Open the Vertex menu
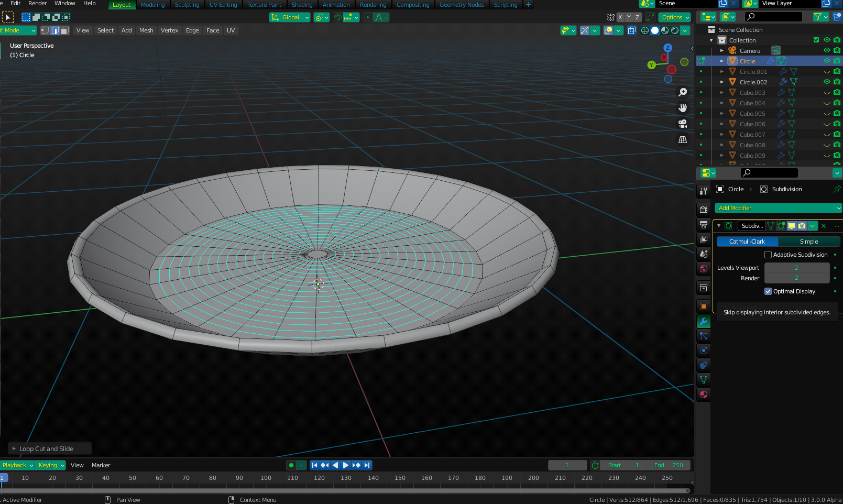 tap(169, 30)
